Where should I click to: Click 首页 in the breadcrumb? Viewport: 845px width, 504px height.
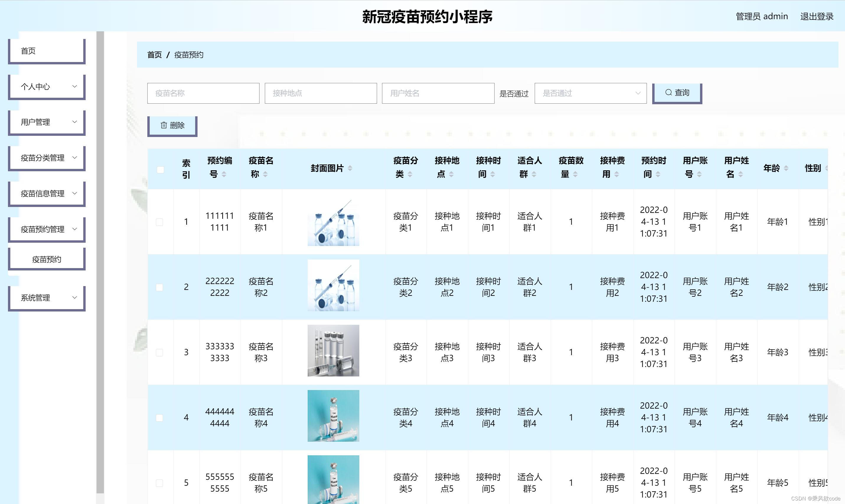pos(154,55)
